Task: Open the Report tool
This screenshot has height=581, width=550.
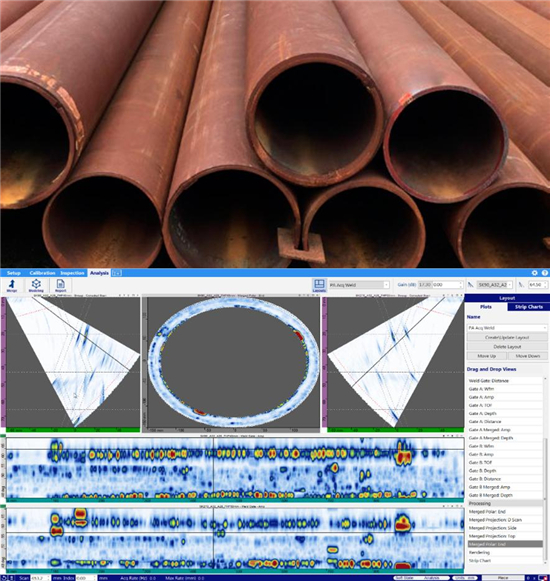Action: point(60,285)
